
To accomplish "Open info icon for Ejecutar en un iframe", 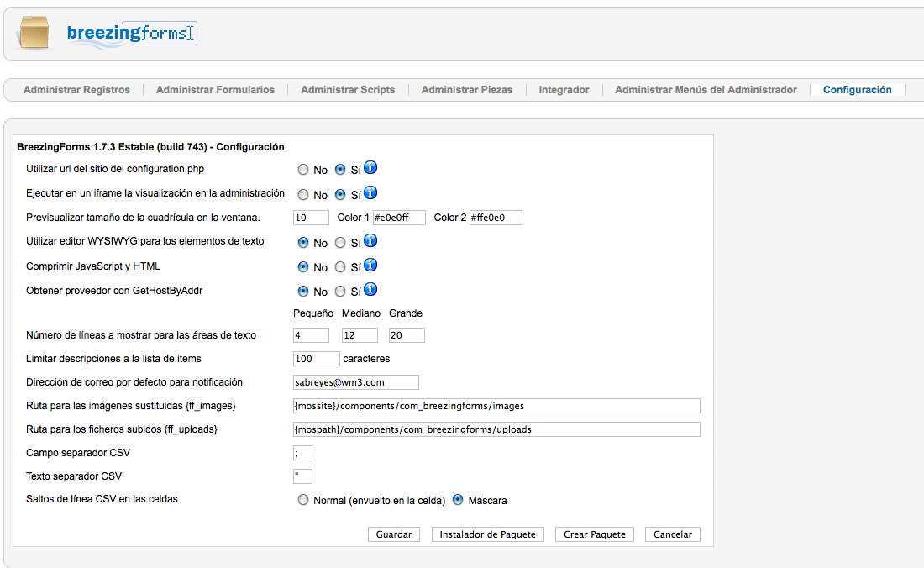I will coord(370,192).
